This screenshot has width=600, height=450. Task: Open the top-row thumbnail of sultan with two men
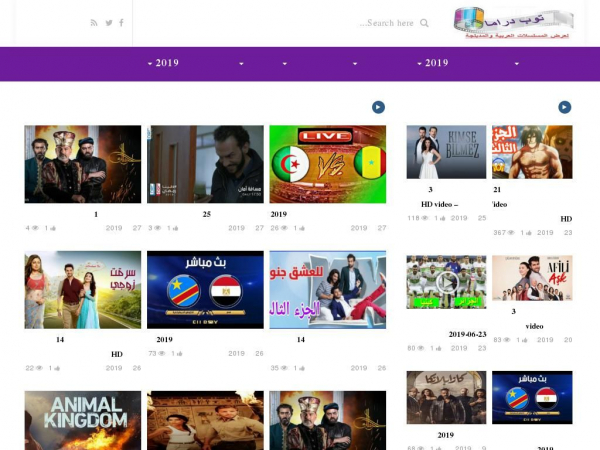point(83,164)
